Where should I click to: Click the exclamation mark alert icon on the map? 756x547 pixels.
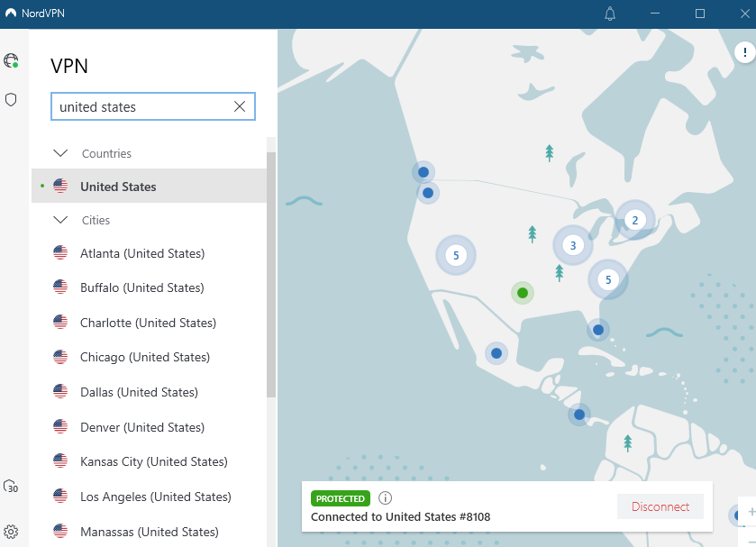745,52
